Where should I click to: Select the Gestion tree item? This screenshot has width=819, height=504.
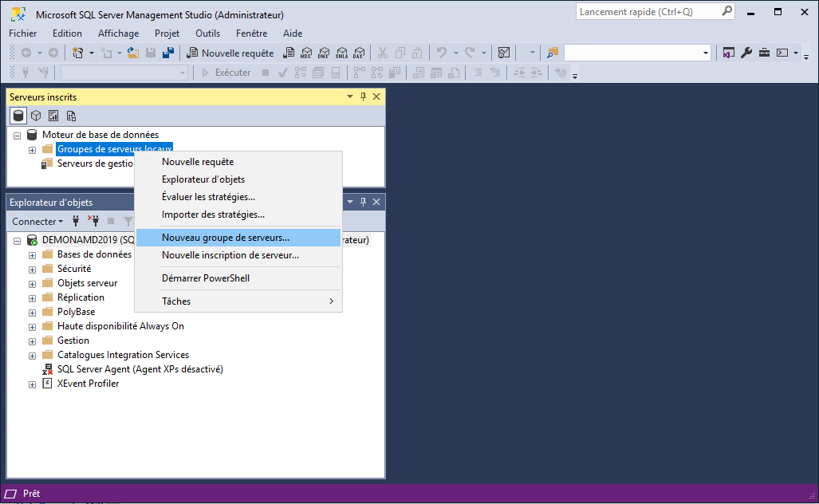[x=73, y=341]
